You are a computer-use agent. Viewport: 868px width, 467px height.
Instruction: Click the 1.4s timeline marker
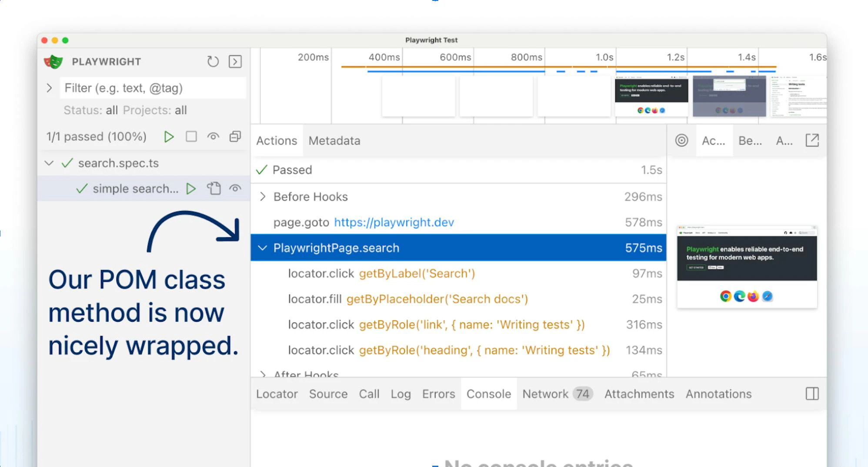(747, 57)
